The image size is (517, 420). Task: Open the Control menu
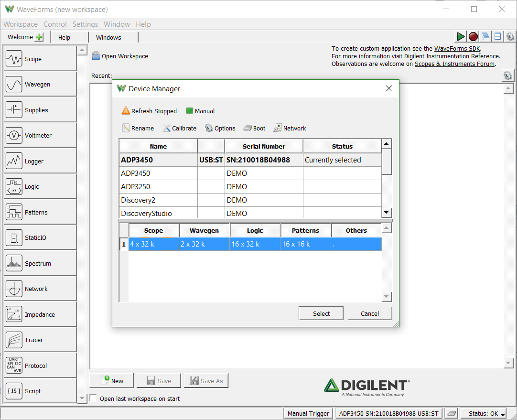(x=55, y=24)
